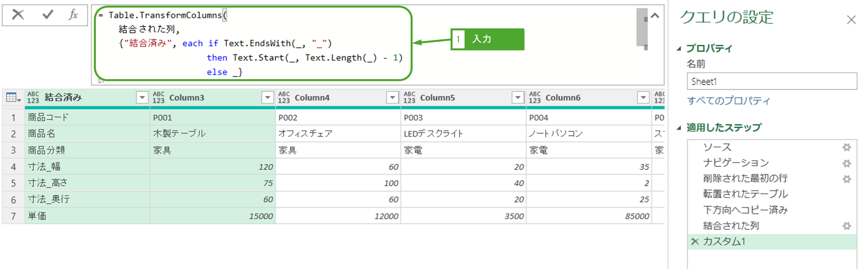The height and width of the screenshot is (269, 868).
Task: Close the クエリの設定 pane
Action: pos(851,20)
